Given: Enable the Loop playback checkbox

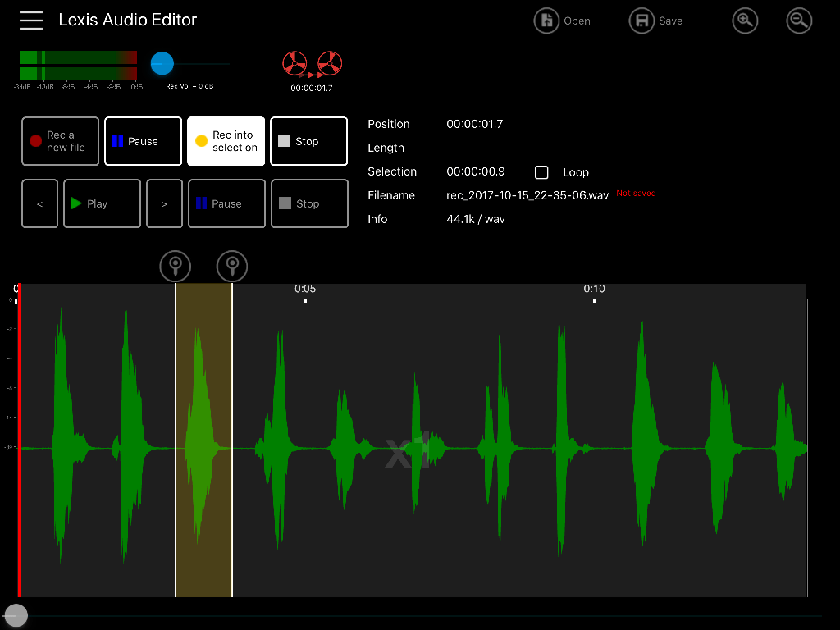Looking at the screenshot, I should 541,172.
